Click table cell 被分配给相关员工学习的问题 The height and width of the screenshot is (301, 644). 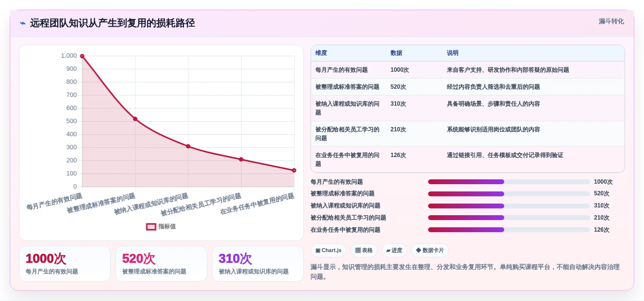pyautogui.click(x=347, y=134)
